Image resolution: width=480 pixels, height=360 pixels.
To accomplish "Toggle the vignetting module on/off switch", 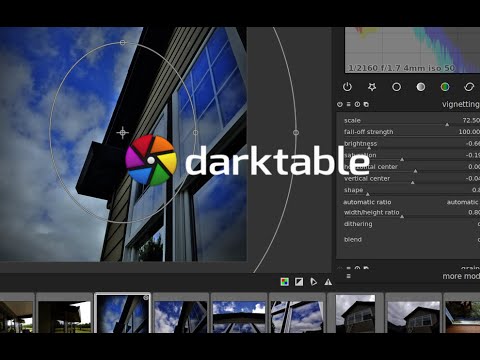I will pos(340,104).
